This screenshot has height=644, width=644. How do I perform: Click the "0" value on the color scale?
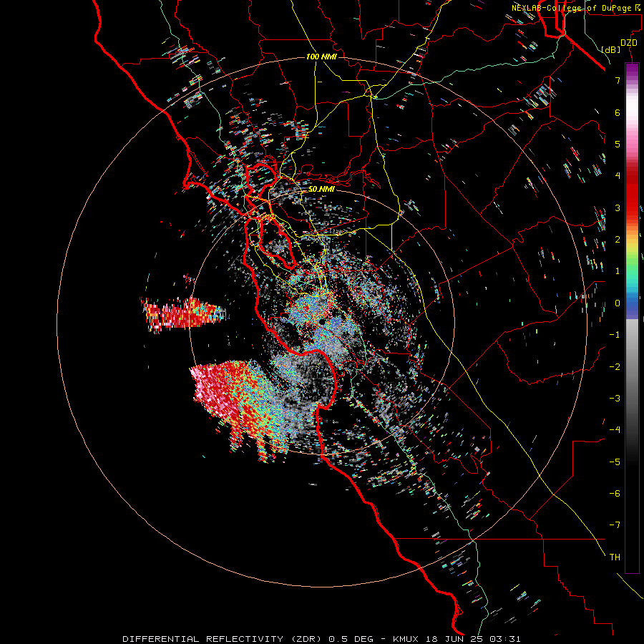click(618, 303)
